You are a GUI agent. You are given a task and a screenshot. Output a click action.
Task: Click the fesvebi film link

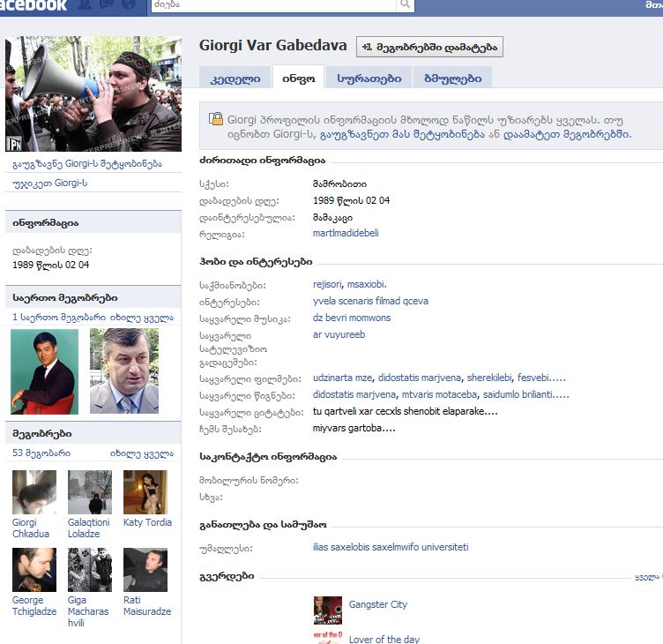click(x=541, y=378)
